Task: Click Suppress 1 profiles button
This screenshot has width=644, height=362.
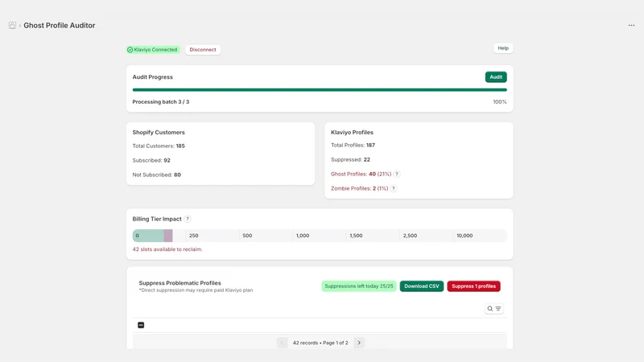Action: coord(473,286)
